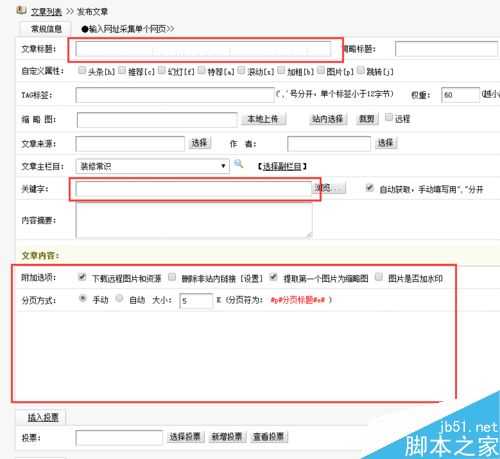500x459 pixels.
Task: Click 选择 button next to 文章来源
Action: click(199, 143)
